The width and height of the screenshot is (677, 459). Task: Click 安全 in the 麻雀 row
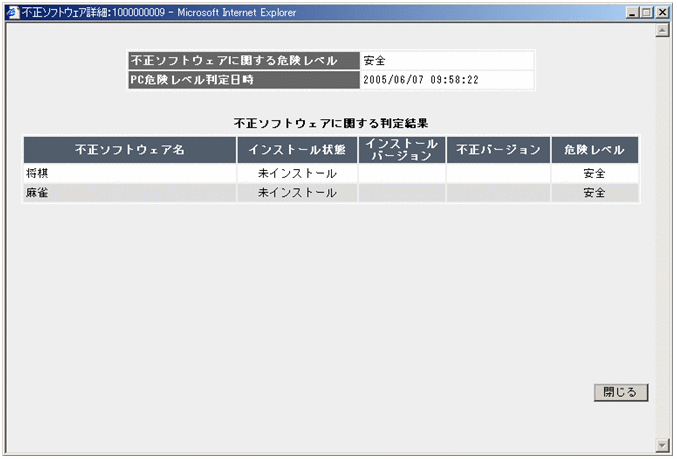(x=595, y=193)
